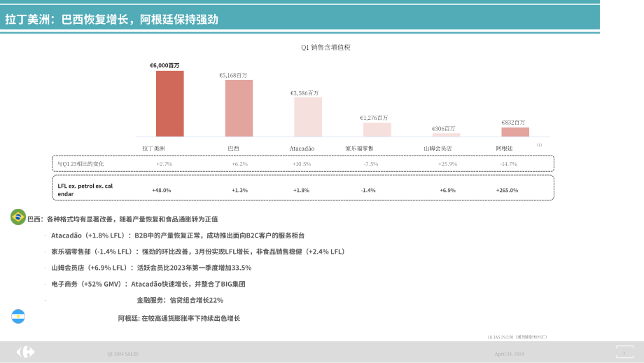
Task: Select the 阿根廷 bar in chart
Action: click(x=515, y=132)
